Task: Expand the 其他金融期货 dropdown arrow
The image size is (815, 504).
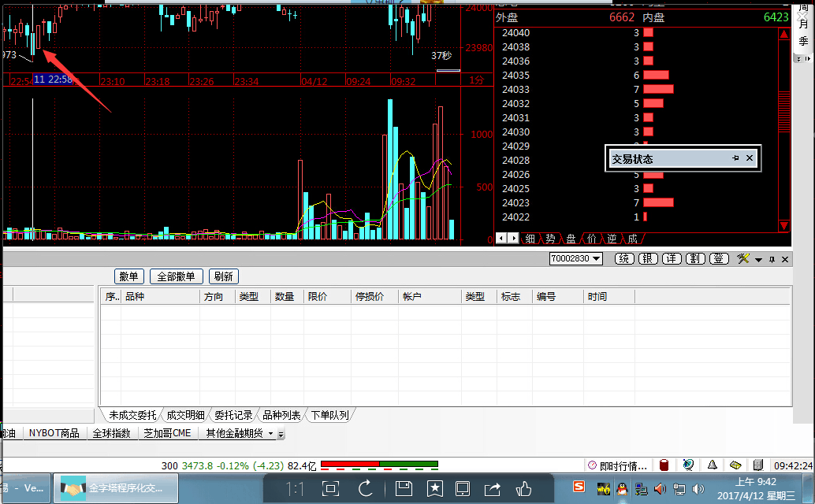Action: [271, 433]
